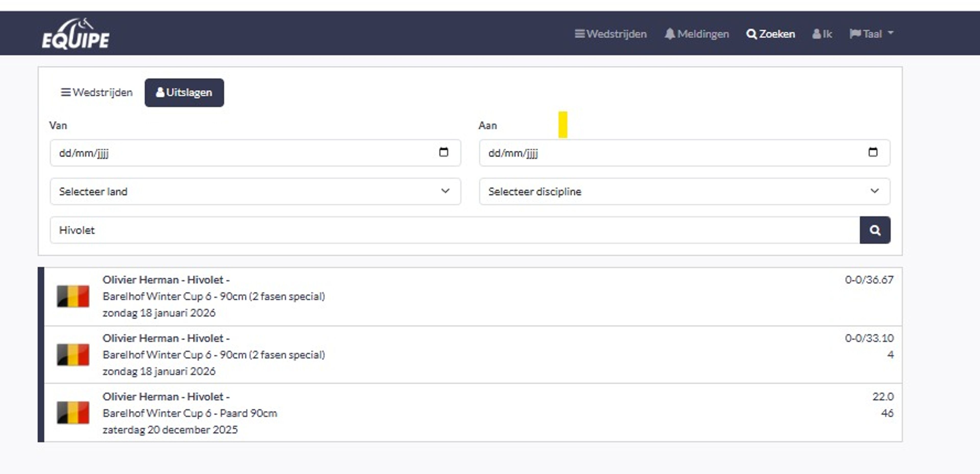Open calendar picker in Aan date field
The image size is (980, 474).
point(873,152)
